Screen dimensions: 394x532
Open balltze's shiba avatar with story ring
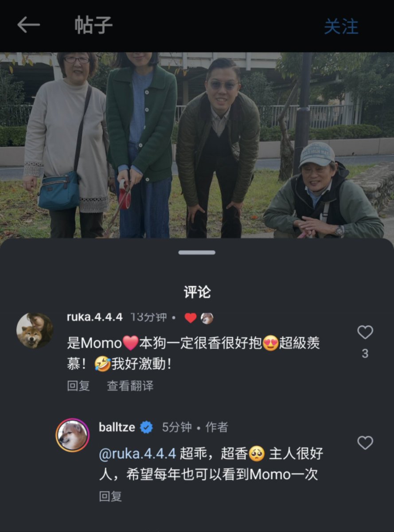click(x=72, y=435)
